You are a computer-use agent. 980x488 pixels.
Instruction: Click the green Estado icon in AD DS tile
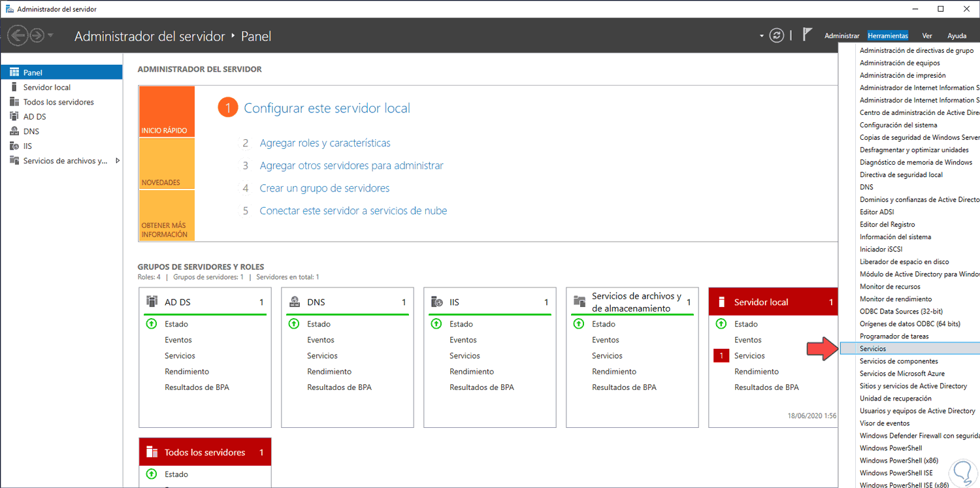152,324
